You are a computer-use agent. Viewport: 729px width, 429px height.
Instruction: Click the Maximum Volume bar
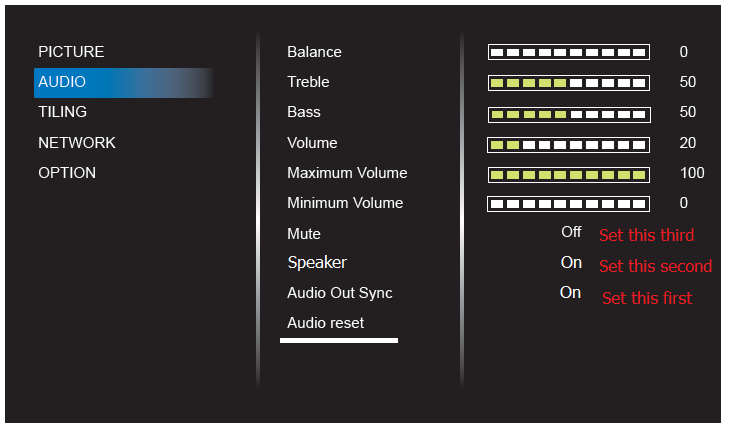pos(568,174)
